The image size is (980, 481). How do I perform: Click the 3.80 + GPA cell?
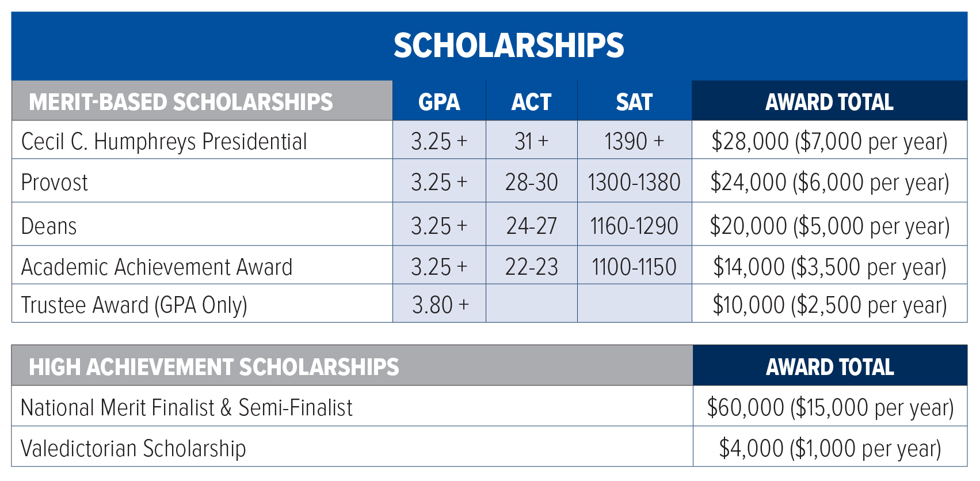click(440, 305)
